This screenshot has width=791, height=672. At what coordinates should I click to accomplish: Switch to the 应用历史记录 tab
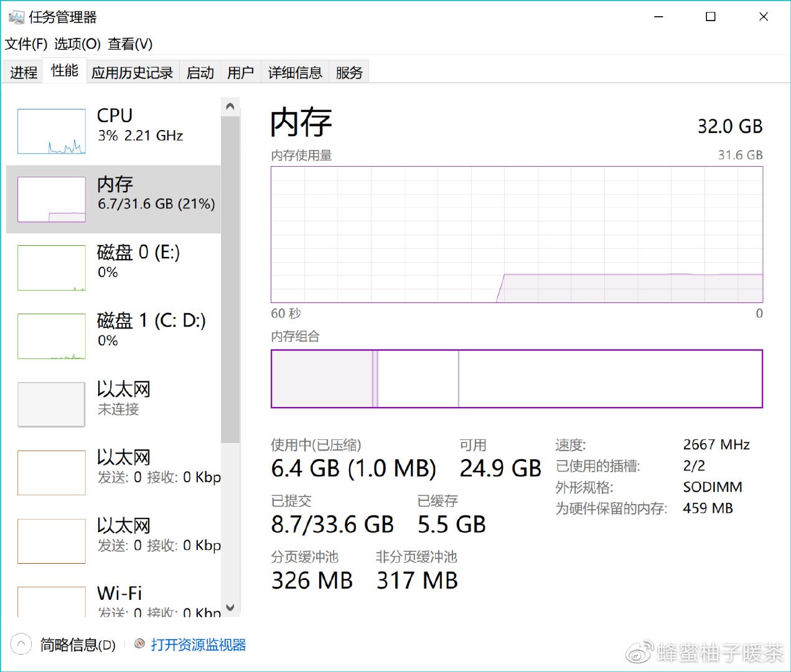point(132,73)
